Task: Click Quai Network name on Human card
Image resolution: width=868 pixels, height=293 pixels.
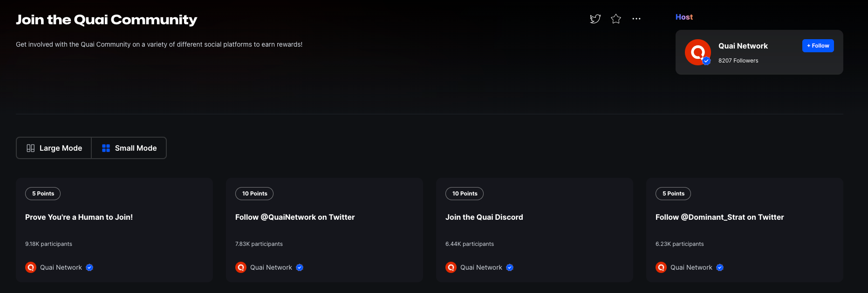Action: [61, 267]
